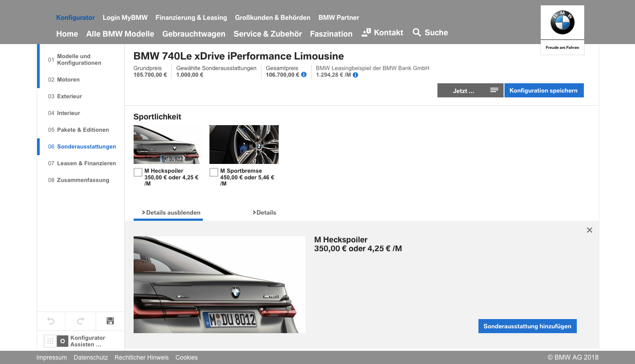Open the Cookies footer link
This screenshot has height=364, width=635.
tap(187, 357)
